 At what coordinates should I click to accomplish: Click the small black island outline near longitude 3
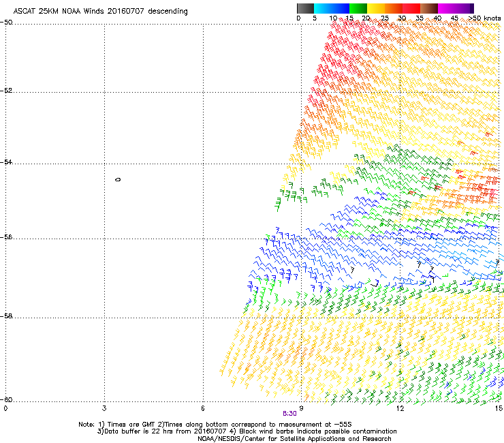[118, 179]
